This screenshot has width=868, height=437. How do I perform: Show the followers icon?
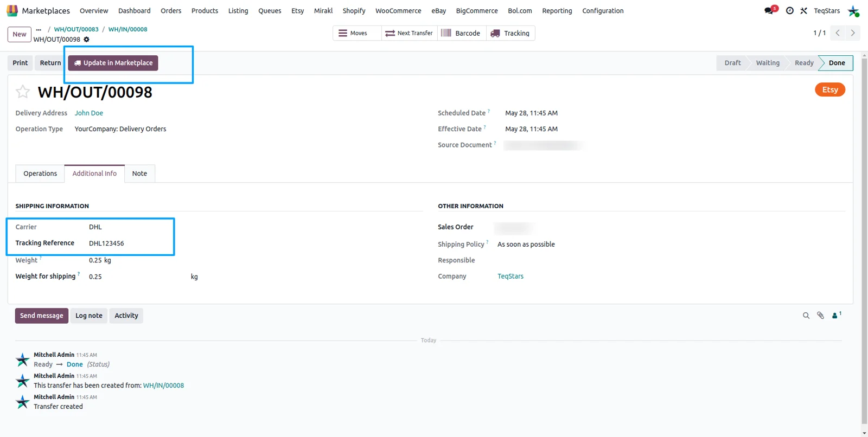click(837, 315)
